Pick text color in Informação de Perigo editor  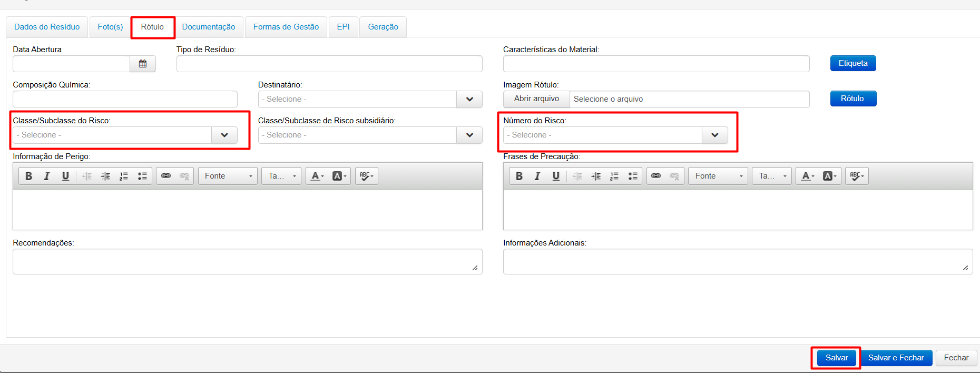click(x=318, y=176)
